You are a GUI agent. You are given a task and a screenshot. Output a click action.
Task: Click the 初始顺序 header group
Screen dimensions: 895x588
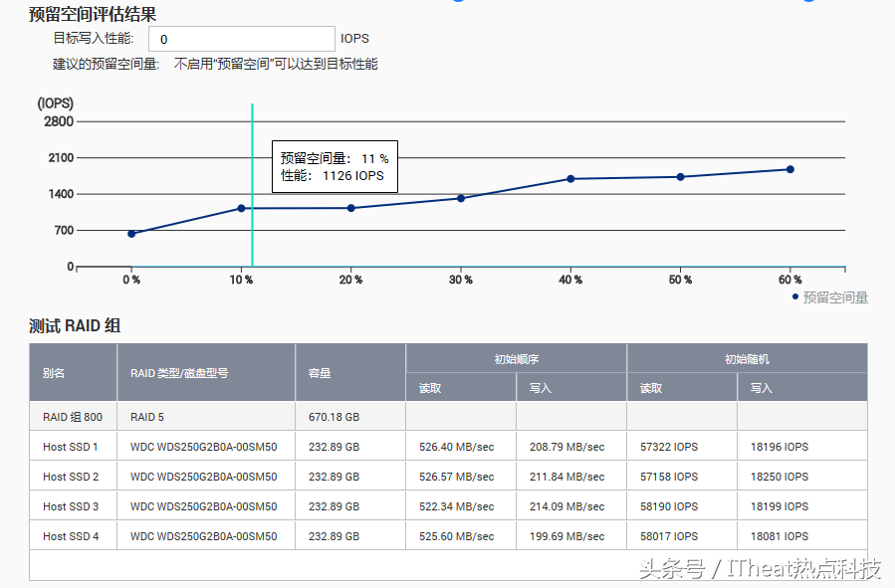(x=516, y=359)
